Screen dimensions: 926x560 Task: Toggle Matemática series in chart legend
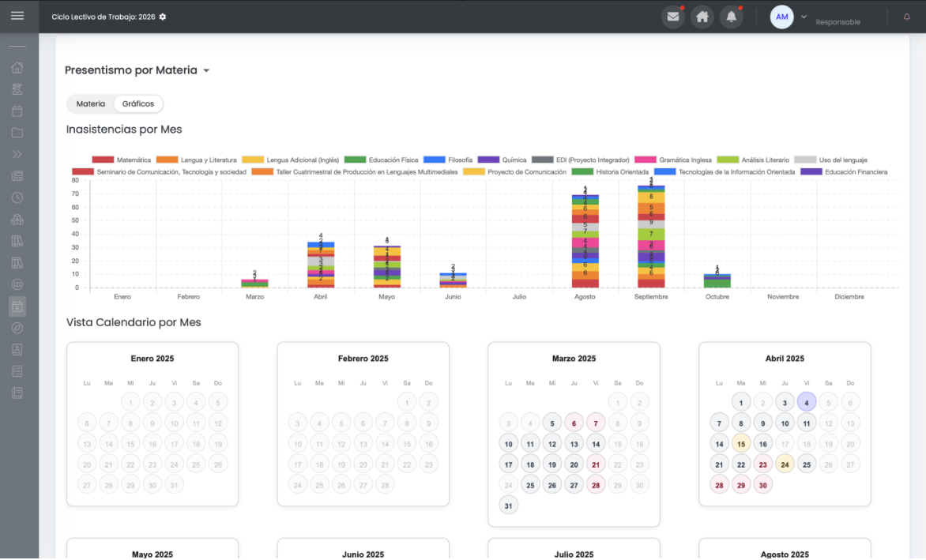[122, 160]
